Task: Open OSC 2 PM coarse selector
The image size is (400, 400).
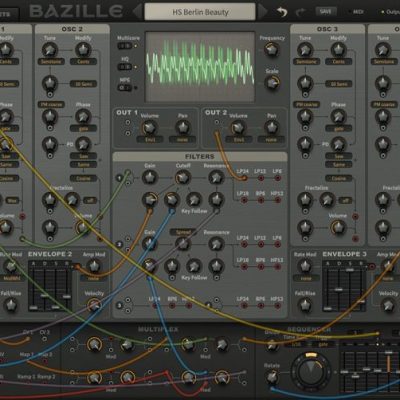Action: coord(51,105)
